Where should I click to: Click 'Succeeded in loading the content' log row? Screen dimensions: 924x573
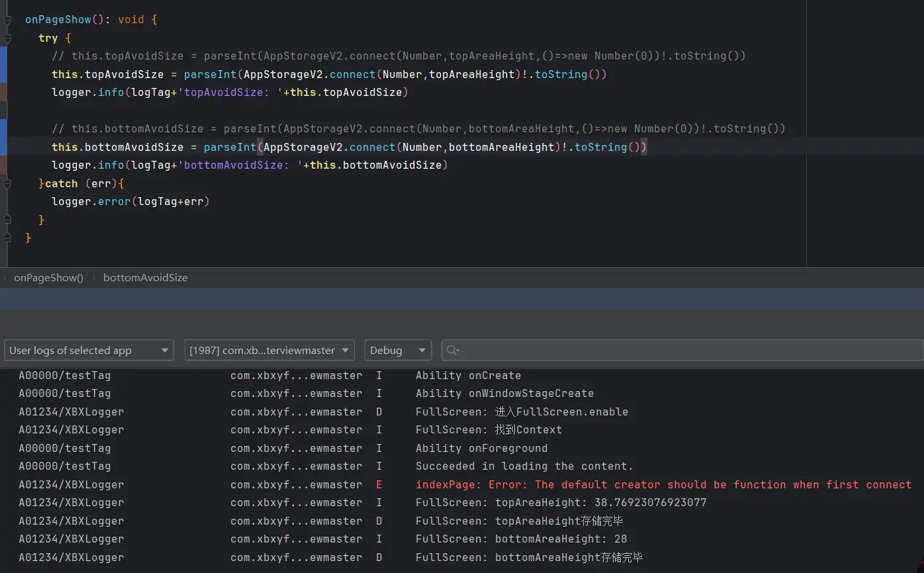tap(524, 466)
